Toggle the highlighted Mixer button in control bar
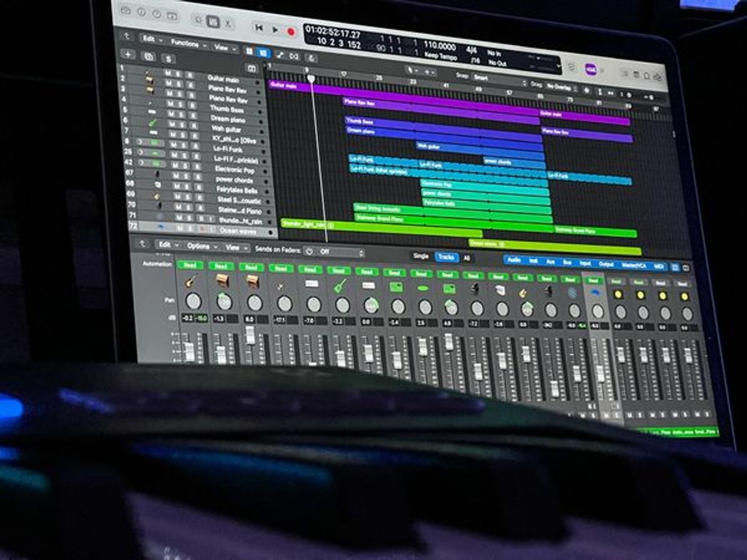 [x=213, y=22]
